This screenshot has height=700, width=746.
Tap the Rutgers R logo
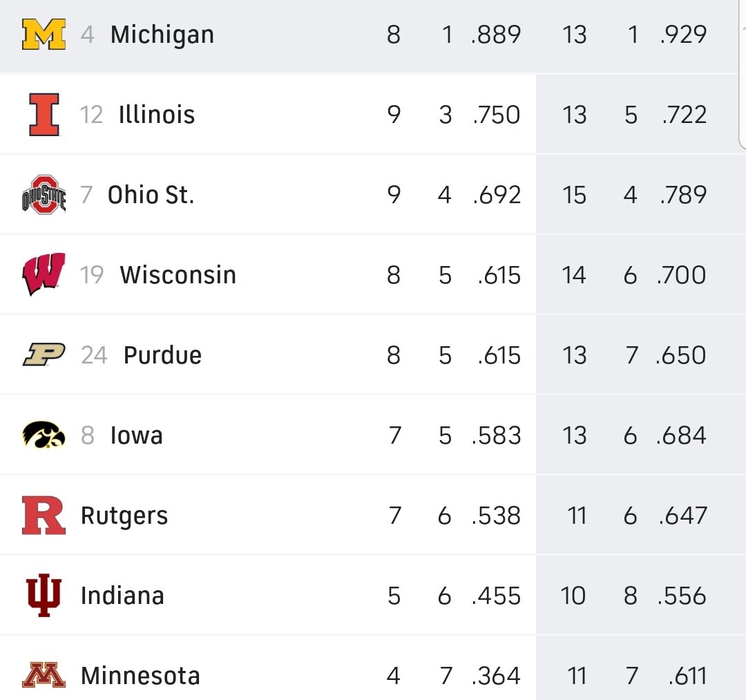pyautogui.click(x=44, y=515)
